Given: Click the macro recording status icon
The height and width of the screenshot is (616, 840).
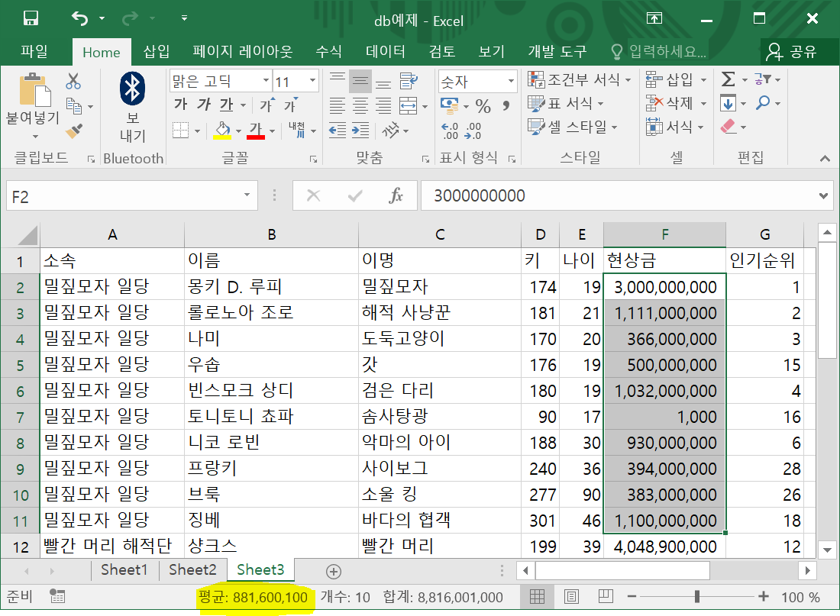Looking at the screenshot, I should 57,596.
